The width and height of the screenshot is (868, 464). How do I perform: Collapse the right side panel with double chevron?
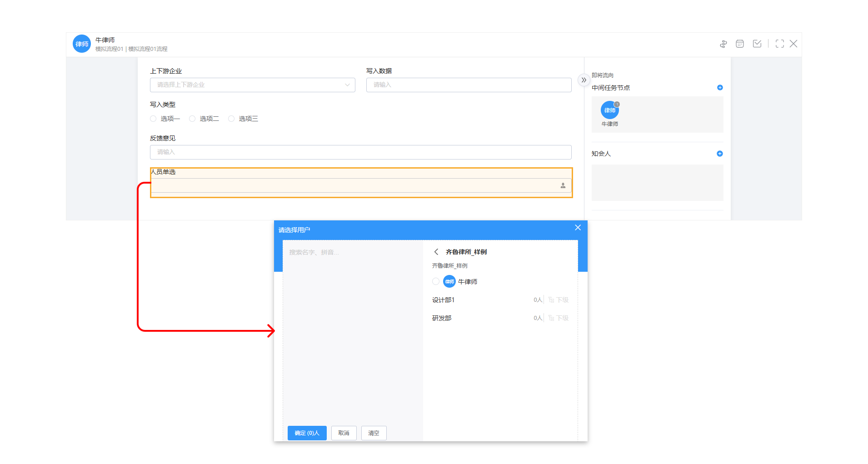click(x=584, y=80)
